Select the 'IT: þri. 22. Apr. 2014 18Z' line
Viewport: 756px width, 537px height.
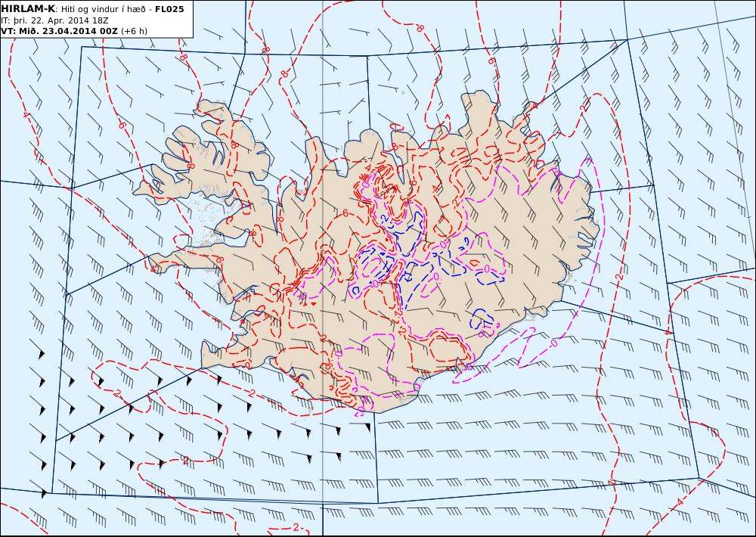54,20
